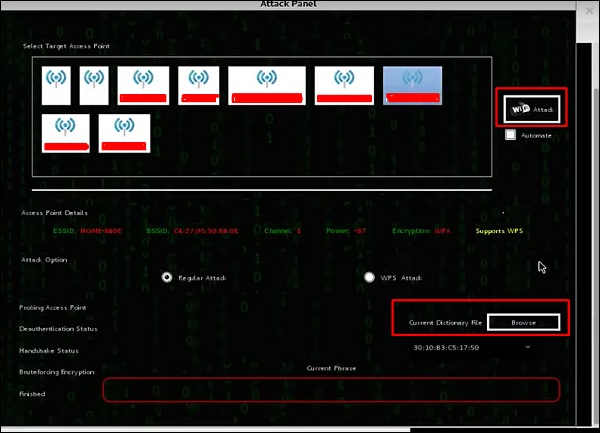600x433 pixels.
Task: Click the Attack Option heading
Action: click(44, 260)
